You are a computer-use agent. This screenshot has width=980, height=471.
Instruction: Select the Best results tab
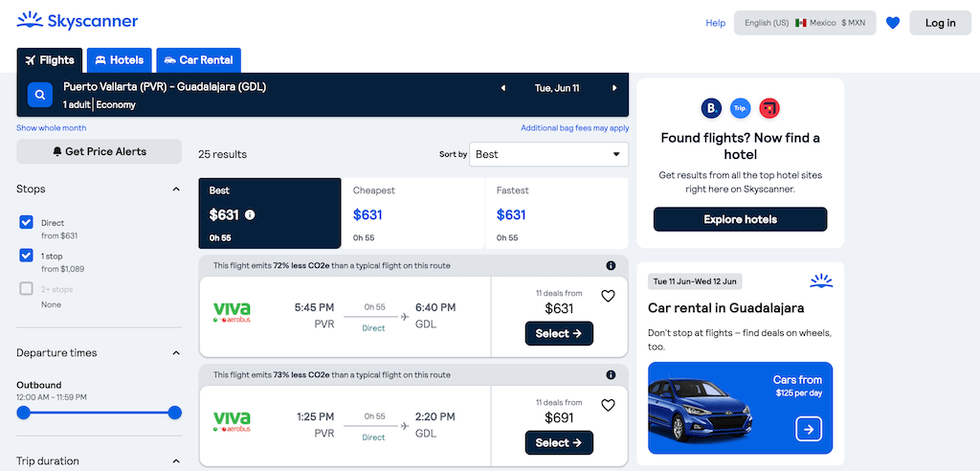pyautogui.click(x=270, y=213)
